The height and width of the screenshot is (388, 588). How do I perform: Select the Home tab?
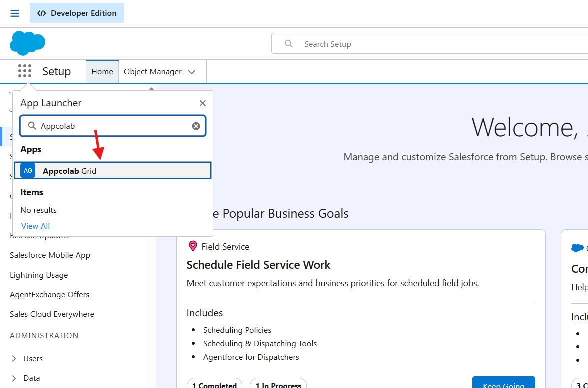pyautogui.click(x=102, y=71)
